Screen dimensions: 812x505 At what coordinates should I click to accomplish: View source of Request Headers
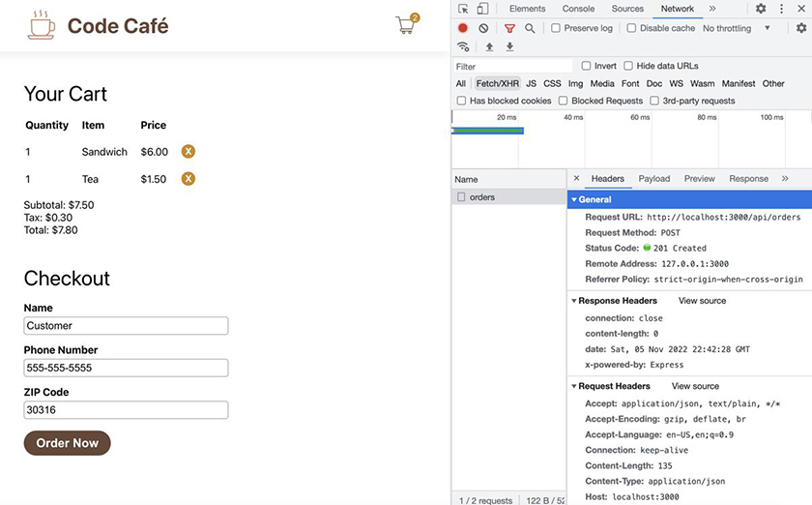pyautogui.click(x=695, y=386)
